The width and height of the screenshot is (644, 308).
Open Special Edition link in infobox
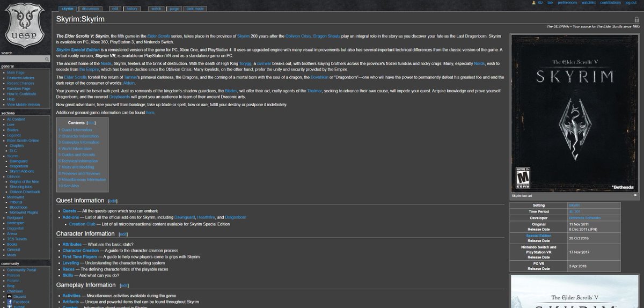coord(538,236)
